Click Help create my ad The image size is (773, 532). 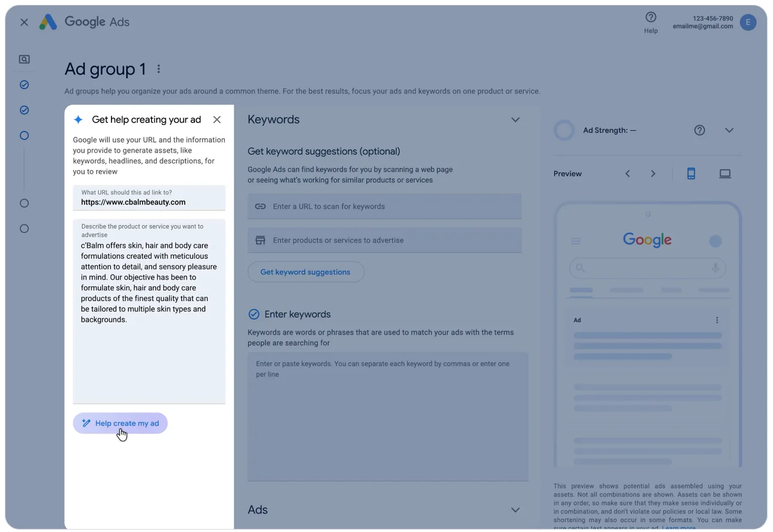coord(120,423)
